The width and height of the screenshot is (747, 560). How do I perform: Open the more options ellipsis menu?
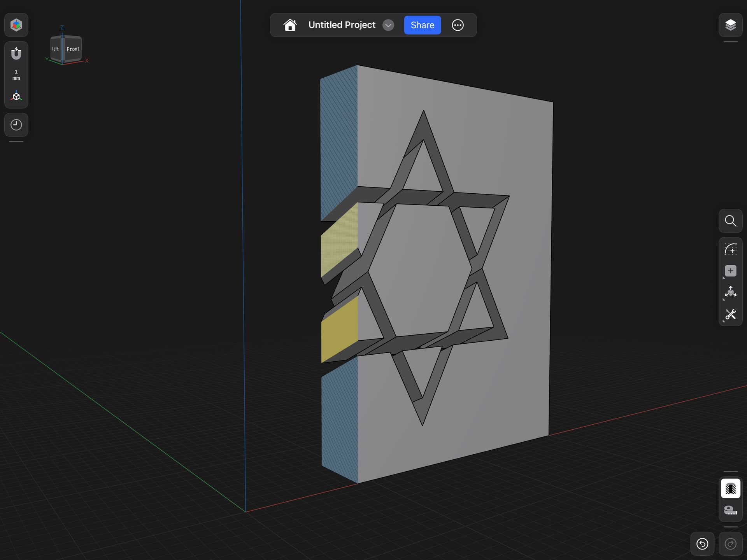pos(458,25)
